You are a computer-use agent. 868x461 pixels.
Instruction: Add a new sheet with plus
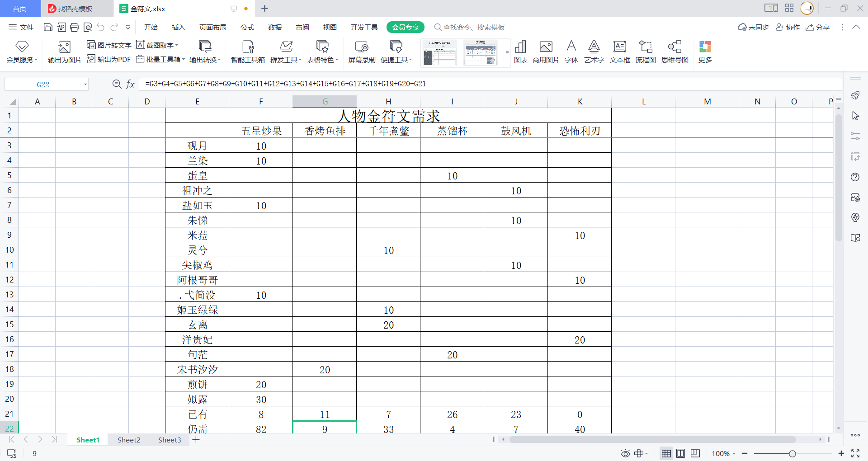[196, 440]
